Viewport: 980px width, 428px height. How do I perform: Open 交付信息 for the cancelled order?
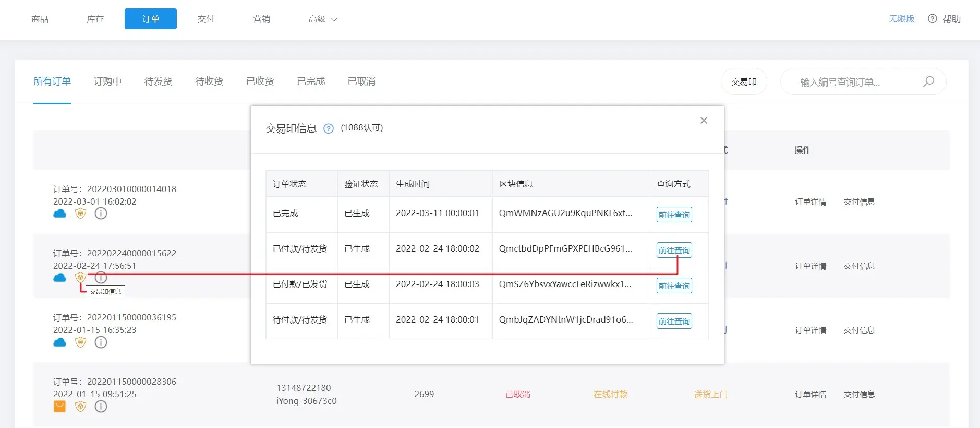(x=859, y=395)
